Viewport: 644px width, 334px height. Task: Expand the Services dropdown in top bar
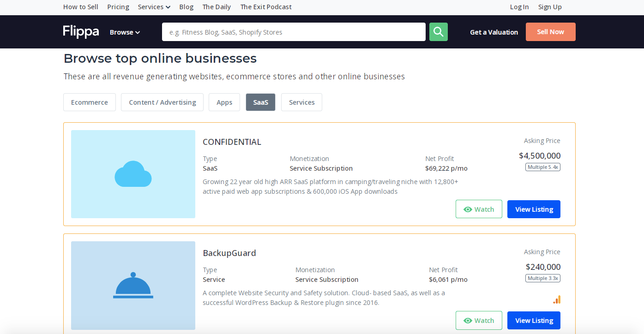coord(154,7)
